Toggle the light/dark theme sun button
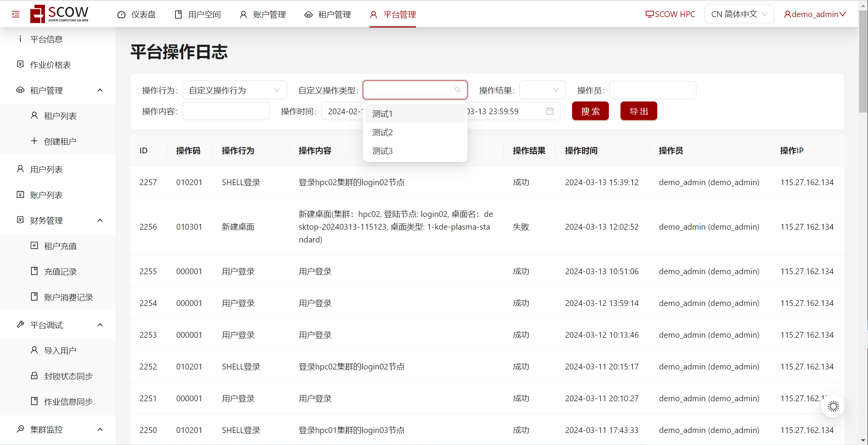 [833, 406]
